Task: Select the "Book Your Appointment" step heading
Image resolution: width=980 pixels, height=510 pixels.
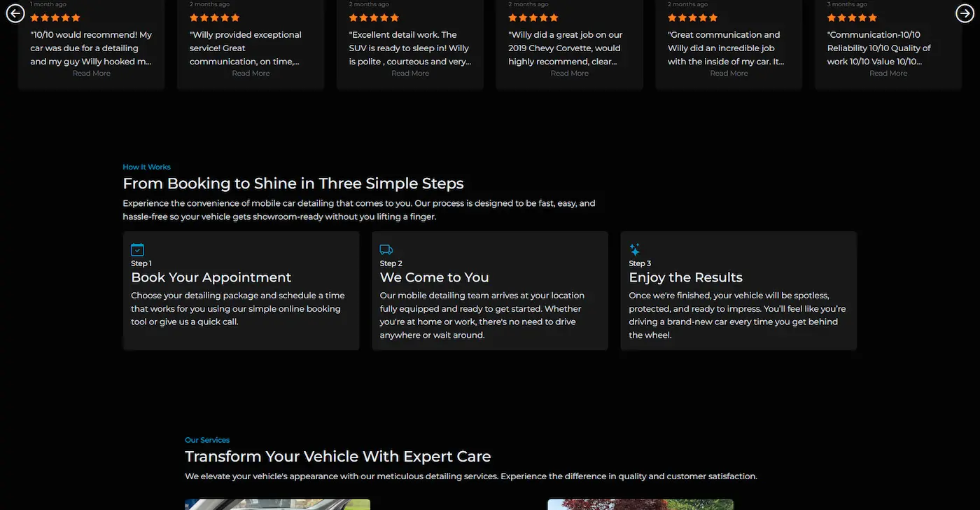Action: pos(211,277)
